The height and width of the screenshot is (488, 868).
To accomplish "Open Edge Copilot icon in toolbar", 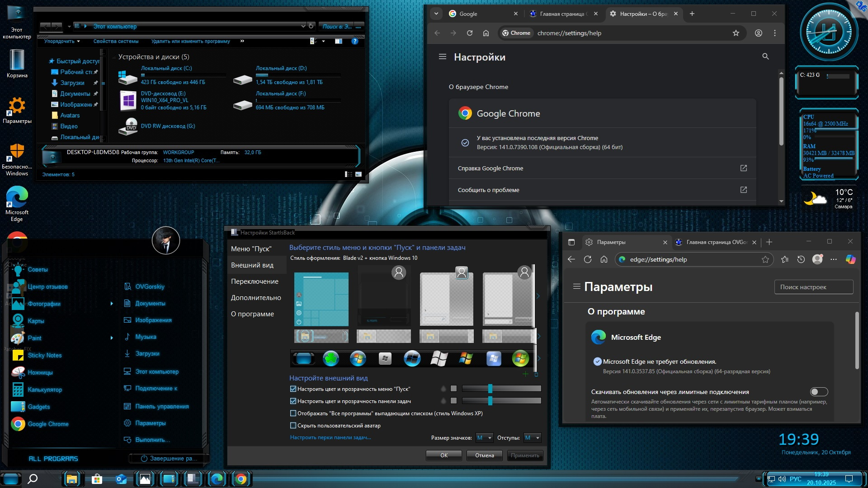I will pos(850,259).
